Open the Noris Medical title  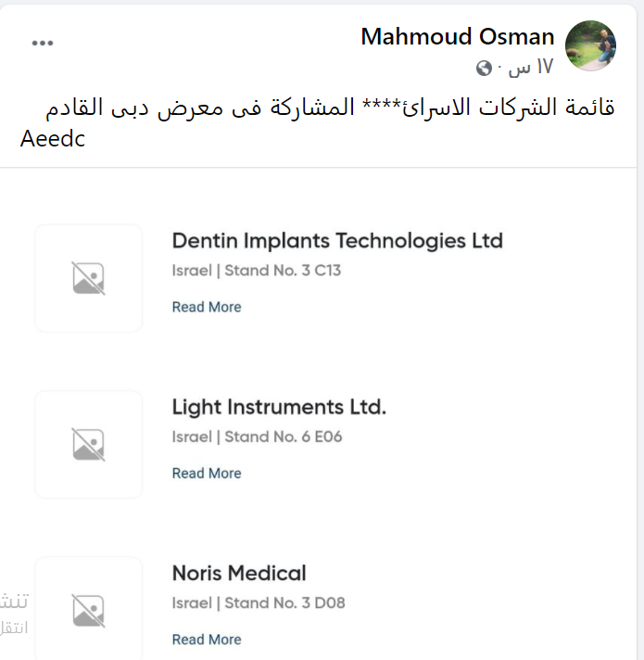(x=239, y=573)
